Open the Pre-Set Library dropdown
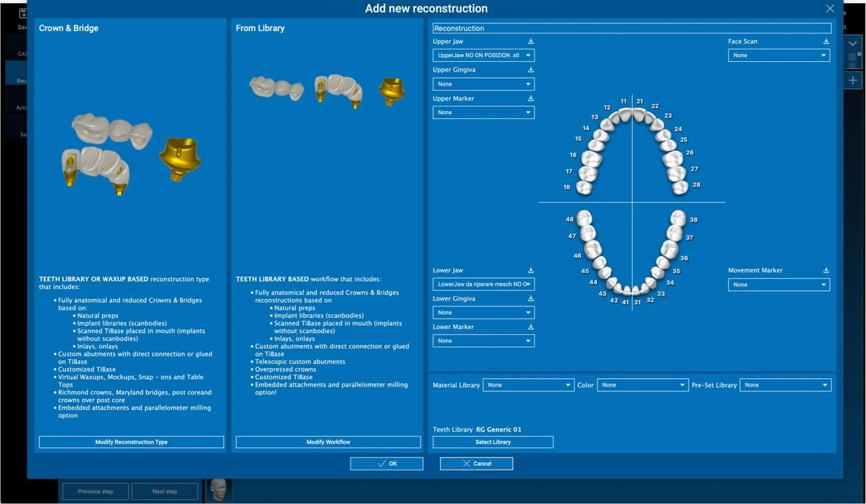The height and width of the screenshot is (504, 866). pyautogui.click(x=785, y=385)
